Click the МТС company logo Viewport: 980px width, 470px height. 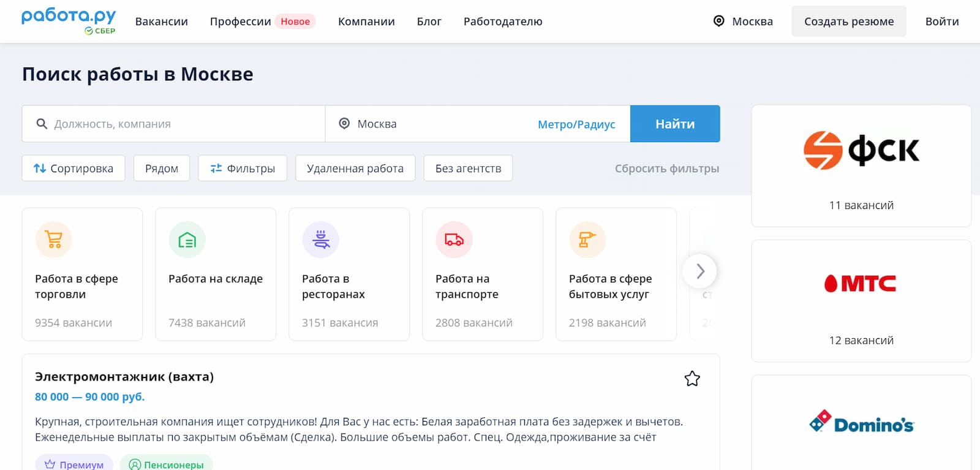[x=861, y=283]
